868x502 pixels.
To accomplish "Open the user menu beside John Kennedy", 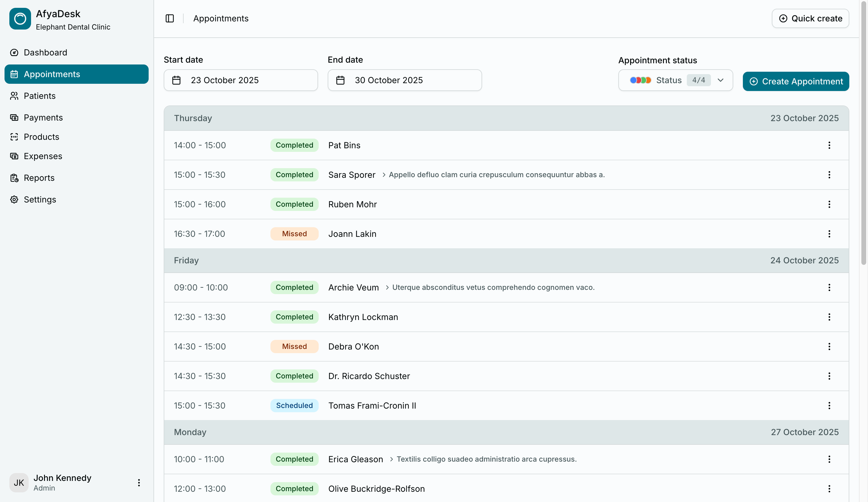I will point(139,483).
